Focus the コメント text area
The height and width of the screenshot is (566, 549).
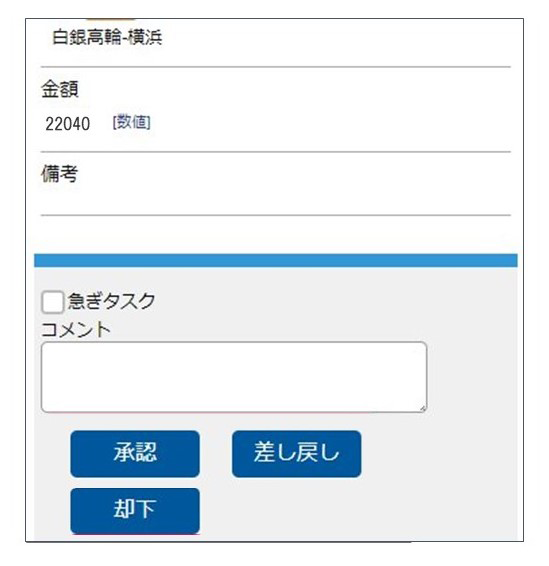(x=234, y=377)
